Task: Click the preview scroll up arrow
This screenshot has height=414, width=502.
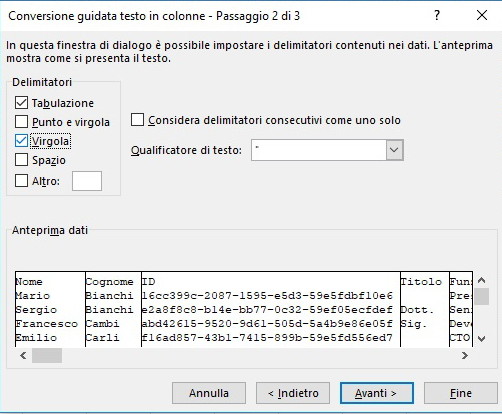Action: click(481, 280)
